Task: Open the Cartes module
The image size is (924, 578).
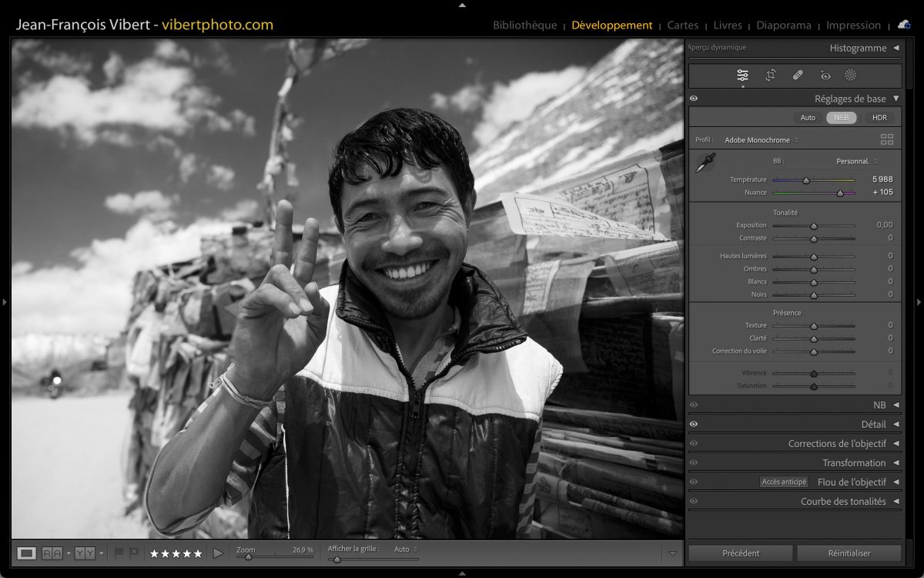Action: [x=682, y=25]
